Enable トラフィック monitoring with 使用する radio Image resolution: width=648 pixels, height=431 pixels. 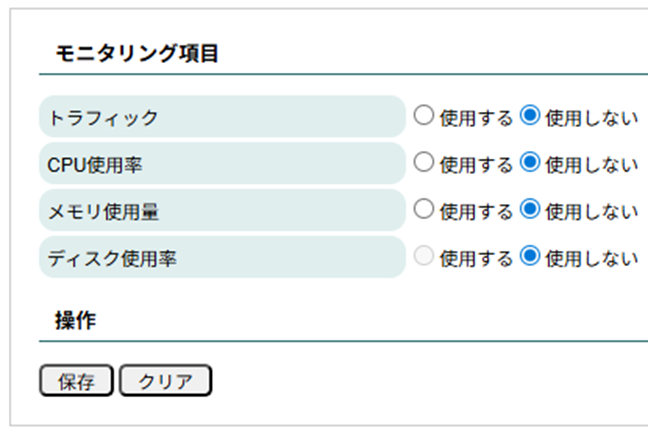[424, 115]
